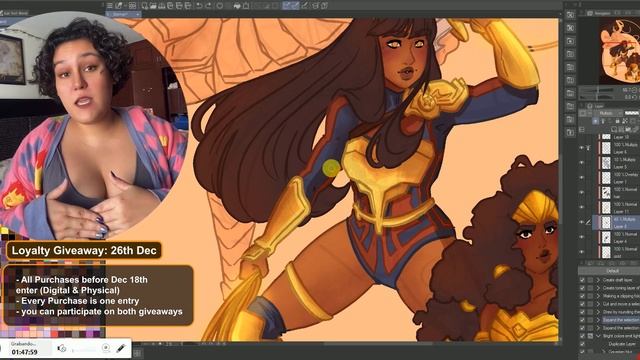Viewport: 640px width, 360px height.
Task: Click the pencil icon in the recorder bar
Action: coord(121,348)
